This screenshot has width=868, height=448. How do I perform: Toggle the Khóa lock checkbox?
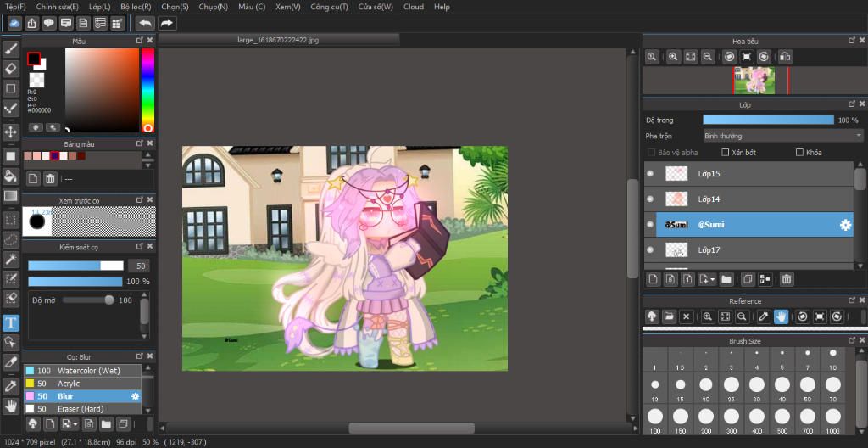click(799, 152)
